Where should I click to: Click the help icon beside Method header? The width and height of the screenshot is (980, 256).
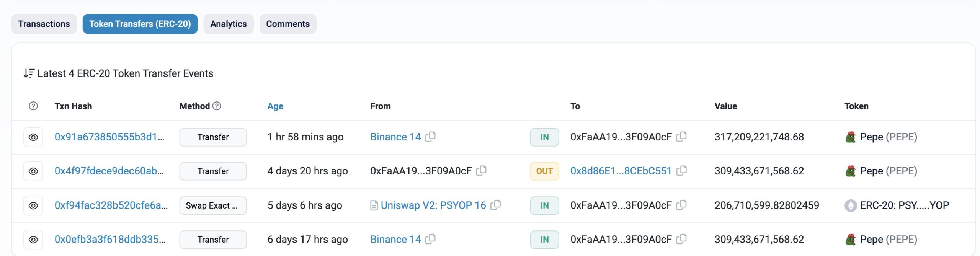point(217,106)
